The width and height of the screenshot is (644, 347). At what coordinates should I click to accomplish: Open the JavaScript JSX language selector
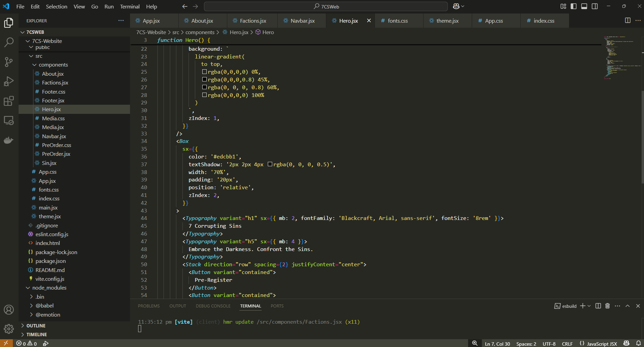pos(599,344)
